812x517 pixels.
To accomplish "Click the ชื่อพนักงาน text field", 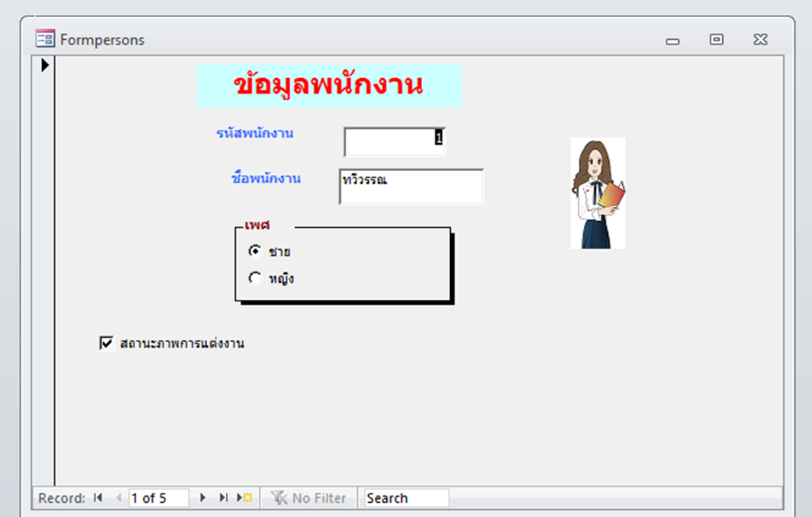I will tap(411, 187).
